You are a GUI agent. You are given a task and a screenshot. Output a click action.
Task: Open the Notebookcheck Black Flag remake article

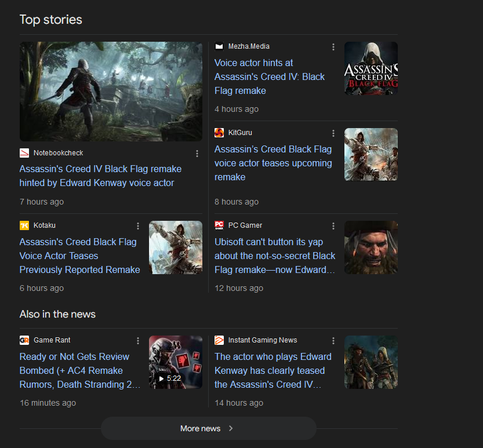click(100, 176)
